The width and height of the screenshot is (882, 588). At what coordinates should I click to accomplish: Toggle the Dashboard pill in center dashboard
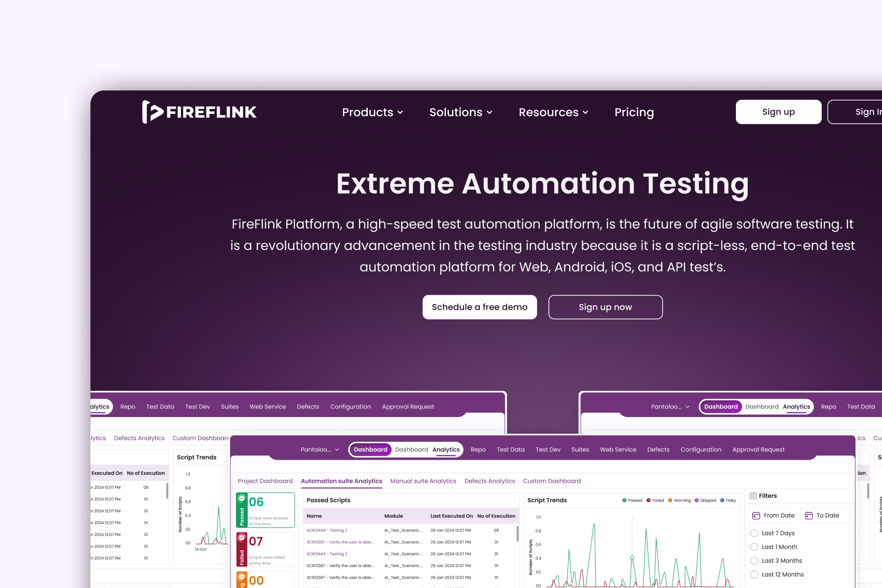[x=371, y=450]
